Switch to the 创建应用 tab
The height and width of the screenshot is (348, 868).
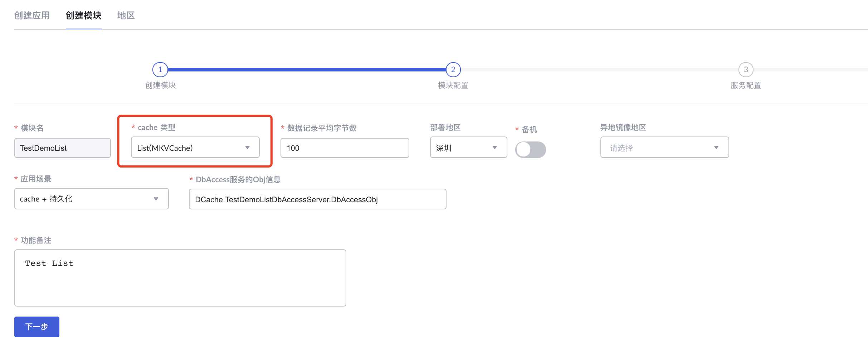32,16
